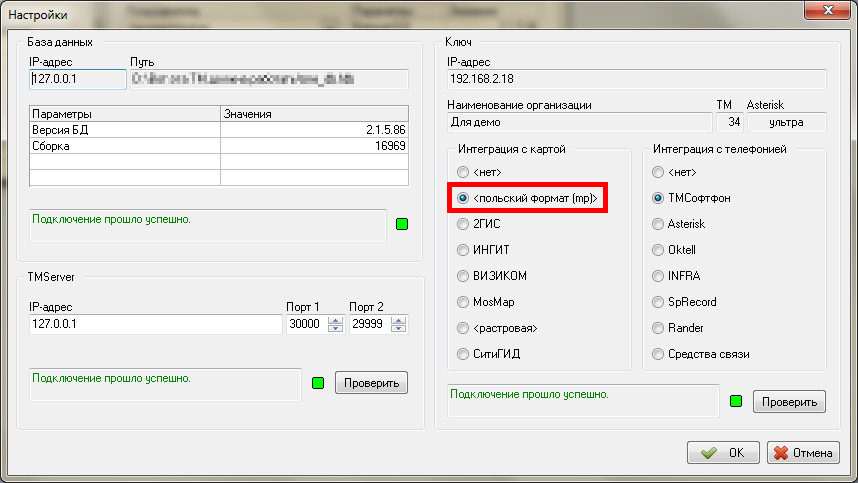858x483 pixels.
Task: Decrease Порт 2 value with down arrow
Action: 400,329
